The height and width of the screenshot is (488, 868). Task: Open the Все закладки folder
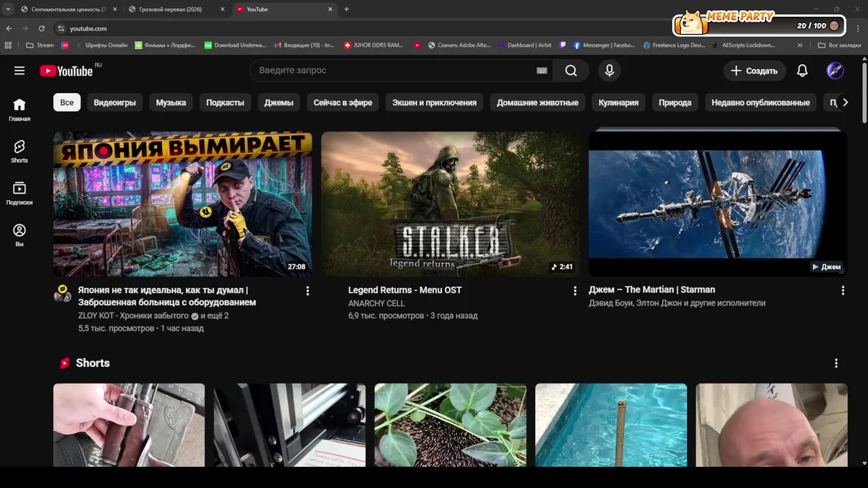[840, 45]
